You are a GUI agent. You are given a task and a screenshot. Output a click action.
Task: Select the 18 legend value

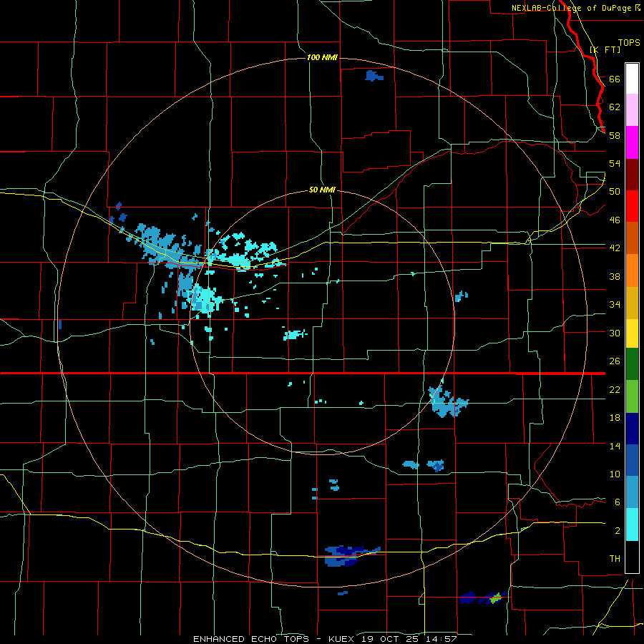[615, 418]
